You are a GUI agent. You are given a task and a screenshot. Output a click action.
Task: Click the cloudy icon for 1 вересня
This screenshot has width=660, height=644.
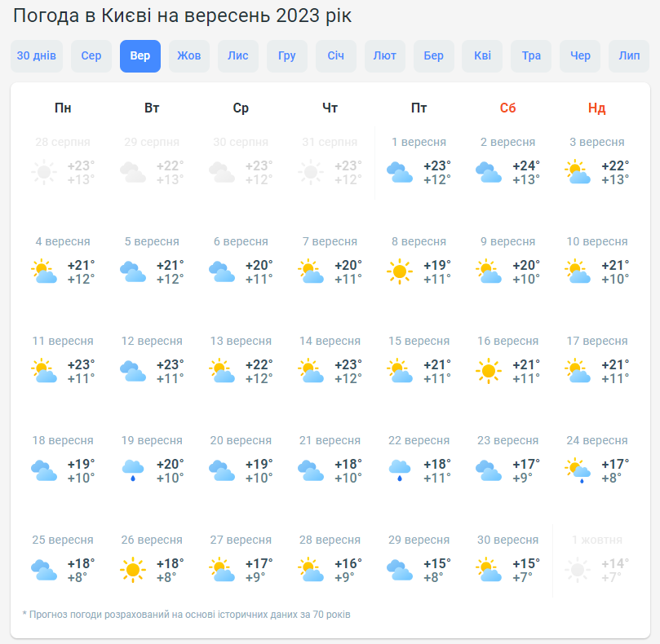[x=399, y=172]
